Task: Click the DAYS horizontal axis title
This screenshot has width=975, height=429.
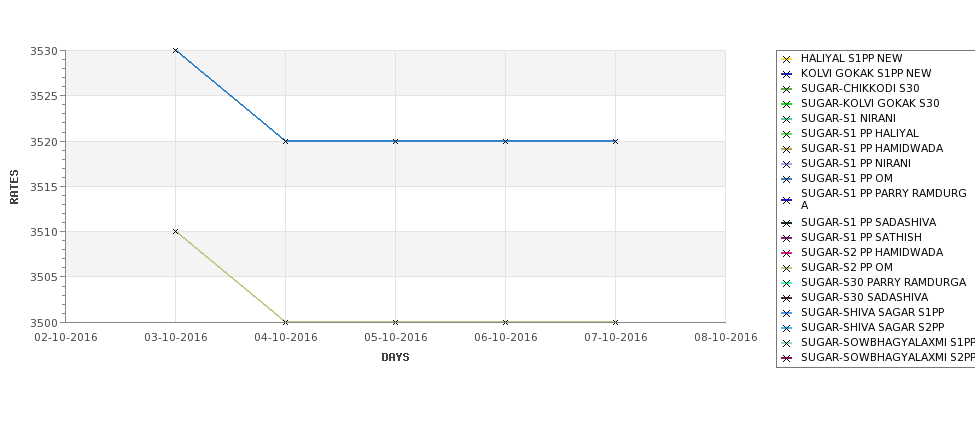Action: (395, 358)
